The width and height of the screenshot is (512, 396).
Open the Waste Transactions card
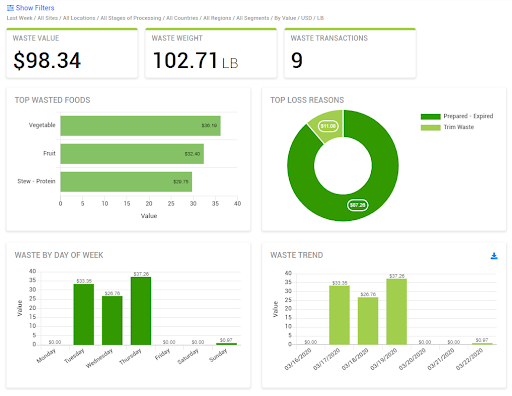(350, 53)
